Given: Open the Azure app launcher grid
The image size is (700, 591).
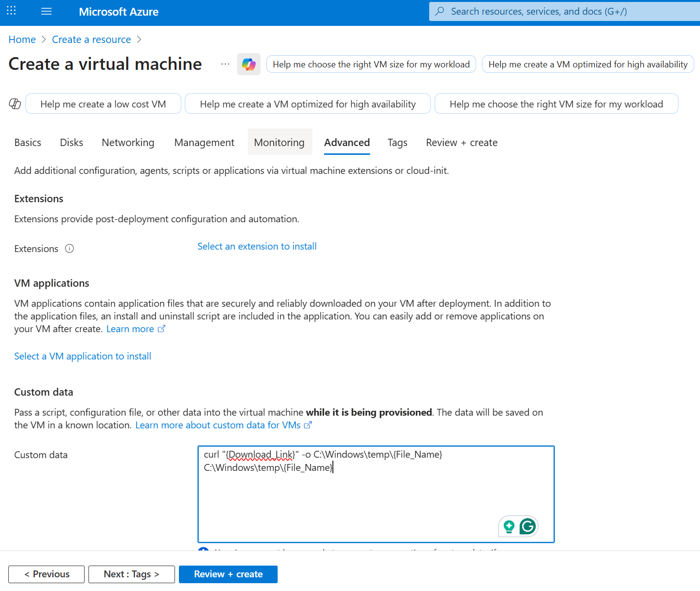Looking at the screenshot, I should click(x=11, y=11).
